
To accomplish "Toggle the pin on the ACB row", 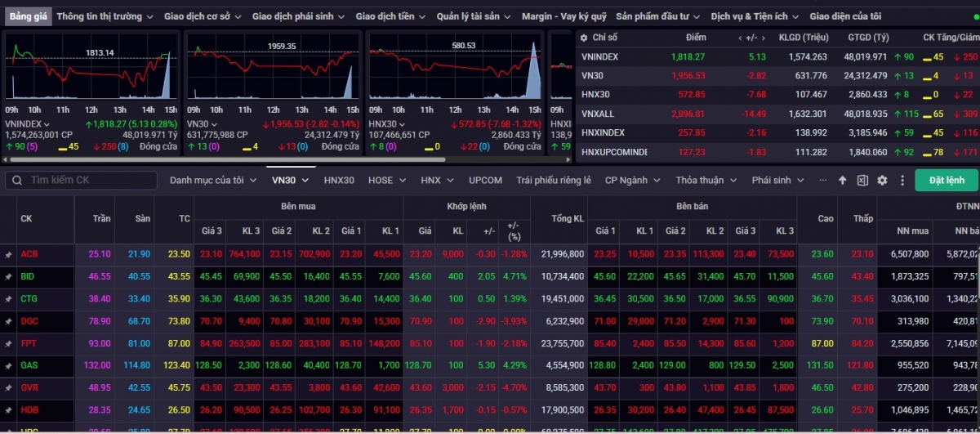I will 8,255.
